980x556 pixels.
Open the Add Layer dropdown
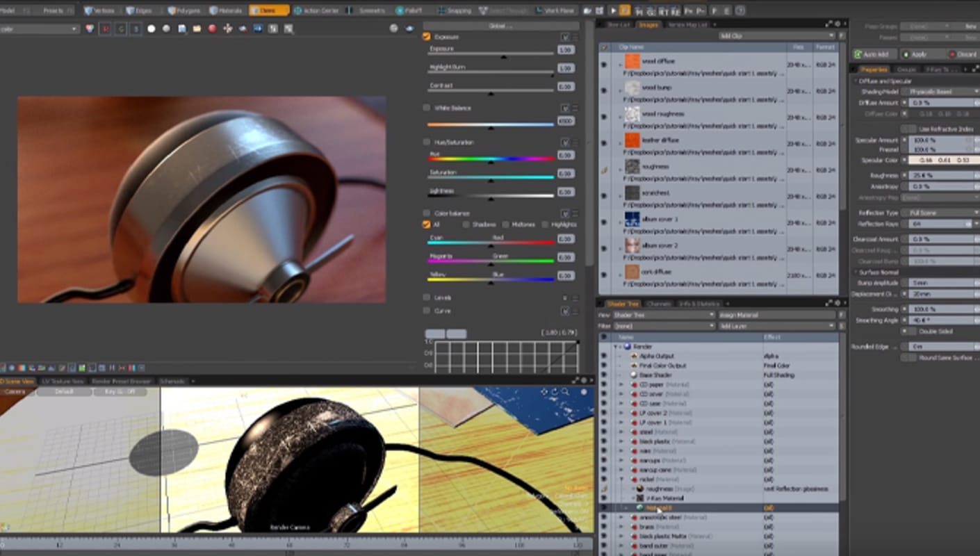[x=776, y=326]
